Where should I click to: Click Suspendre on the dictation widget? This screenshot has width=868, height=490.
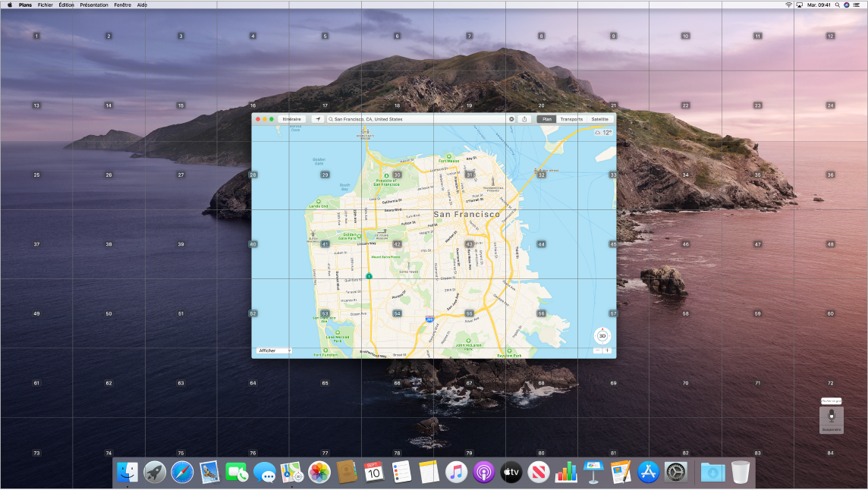pos(831,429)
